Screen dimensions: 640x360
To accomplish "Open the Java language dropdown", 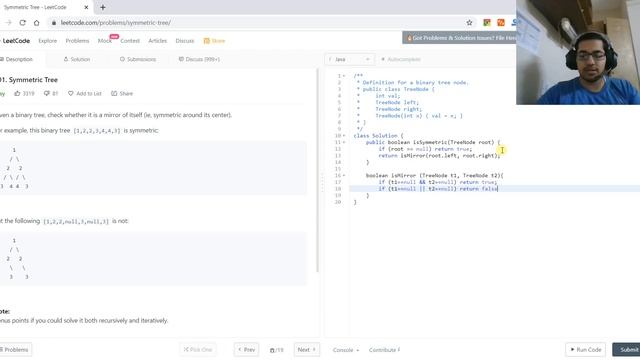I will click(349, 59).
